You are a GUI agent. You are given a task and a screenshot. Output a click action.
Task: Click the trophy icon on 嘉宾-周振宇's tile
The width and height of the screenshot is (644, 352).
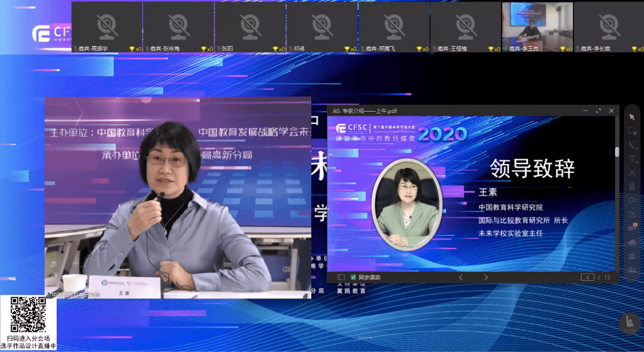(132, 49)
